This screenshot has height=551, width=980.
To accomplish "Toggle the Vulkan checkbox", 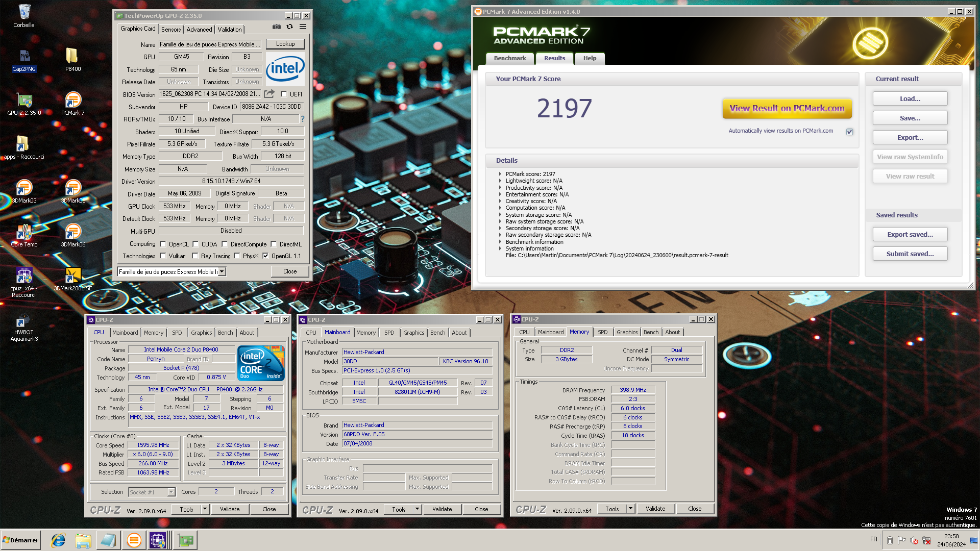I will 163,256.
